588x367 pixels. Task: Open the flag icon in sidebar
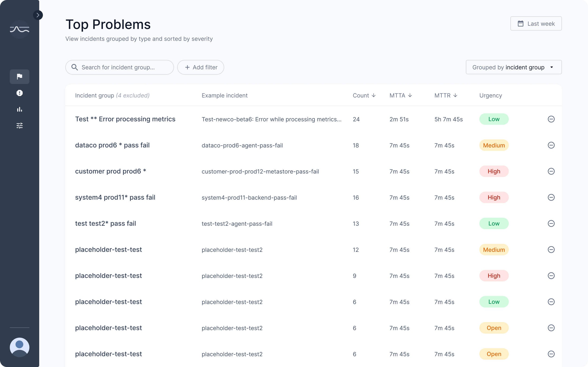(x=19, y=77)
